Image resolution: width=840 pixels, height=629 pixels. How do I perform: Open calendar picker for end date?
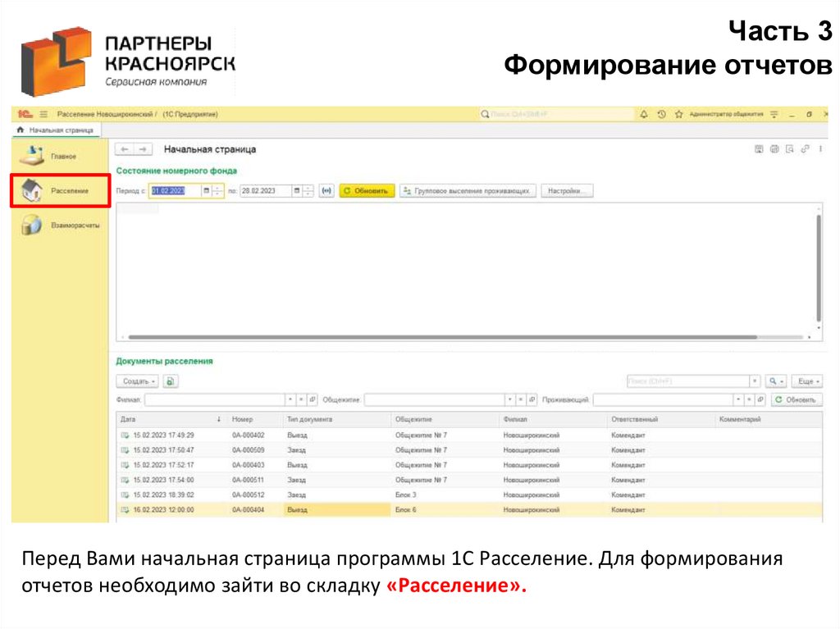pos(297,191)
